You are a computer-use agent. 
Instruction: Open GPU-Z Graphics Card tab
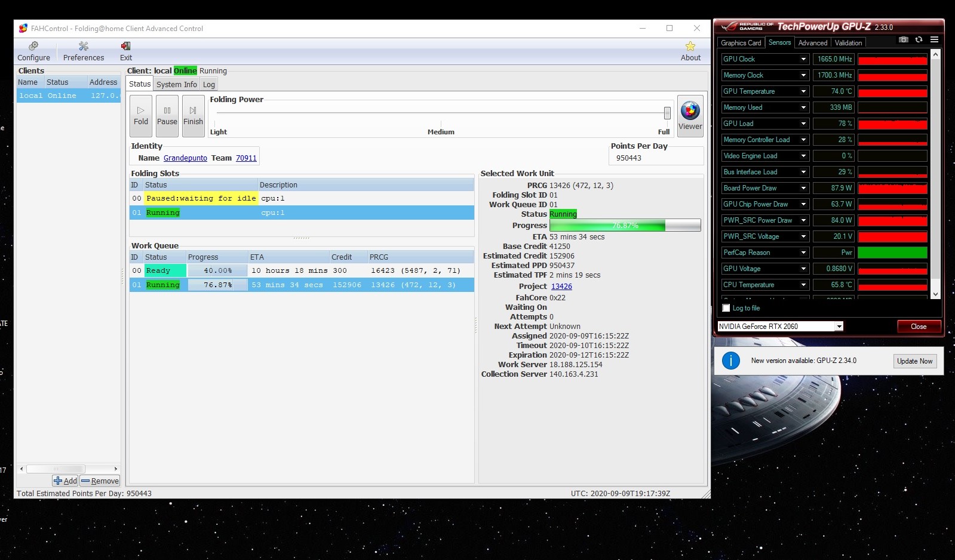[741, 43]
